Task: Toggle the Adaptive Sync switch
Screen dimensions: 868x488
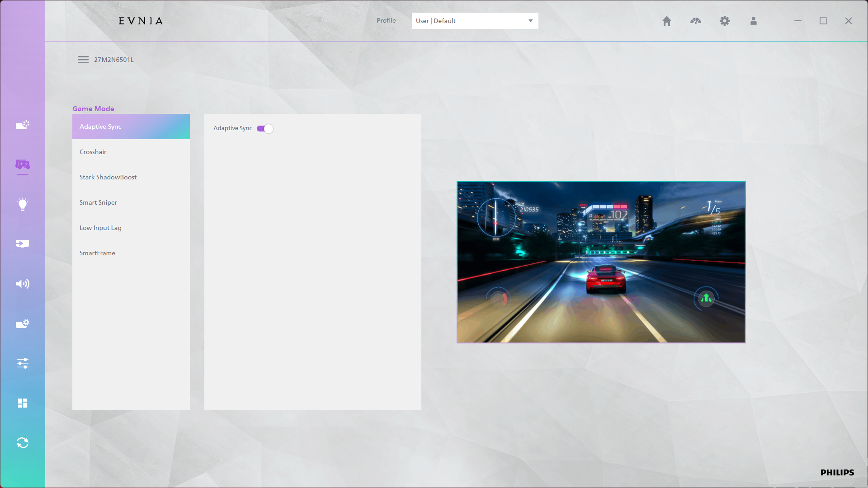Action: (265, 129)
